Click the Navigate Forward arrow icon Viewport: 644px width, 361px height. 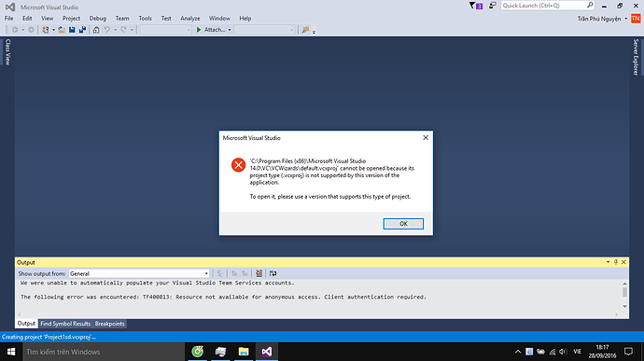click(31, 30)
